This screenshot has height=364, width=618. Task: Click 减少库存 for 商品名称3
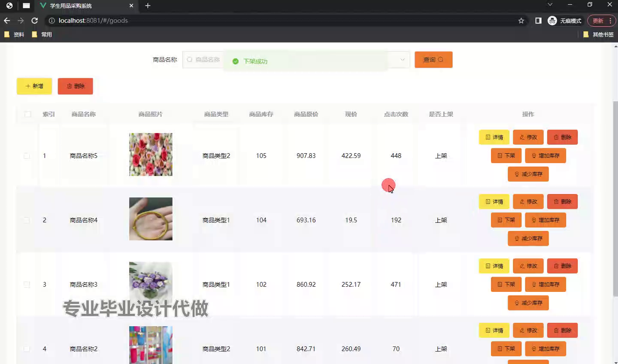528,303
